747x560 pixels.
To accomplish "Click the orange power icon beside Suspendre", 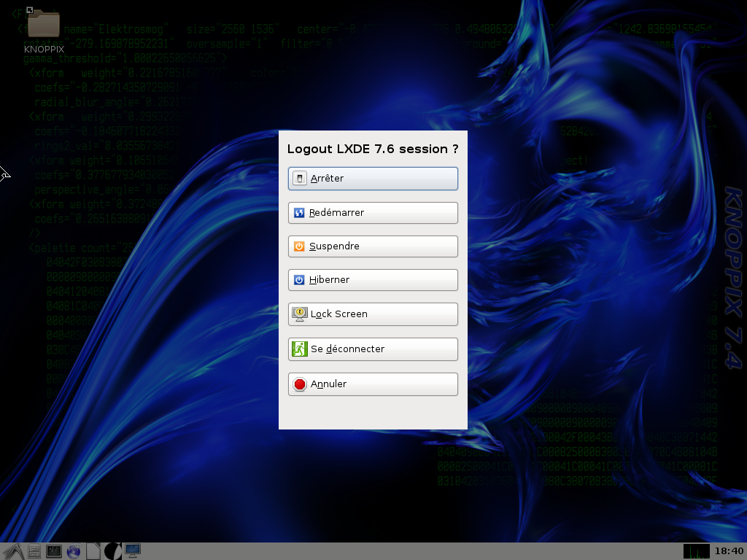I will pos(298,246).
